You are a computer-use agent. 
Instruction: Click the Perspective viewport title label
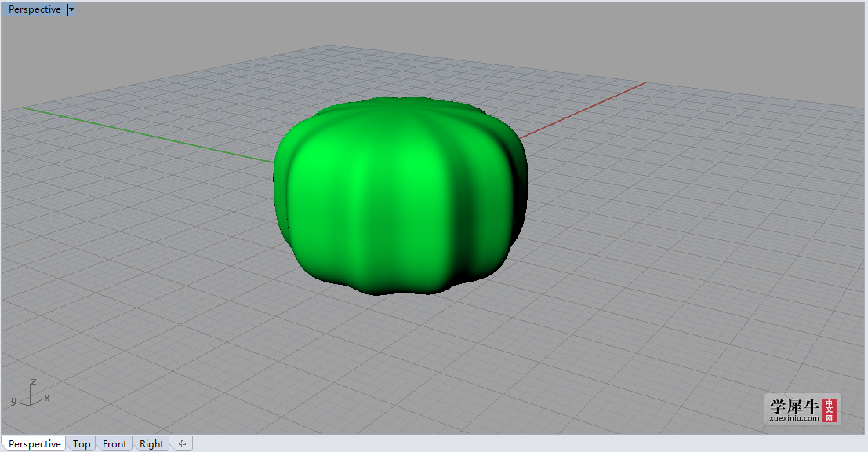tap(35, 9)
